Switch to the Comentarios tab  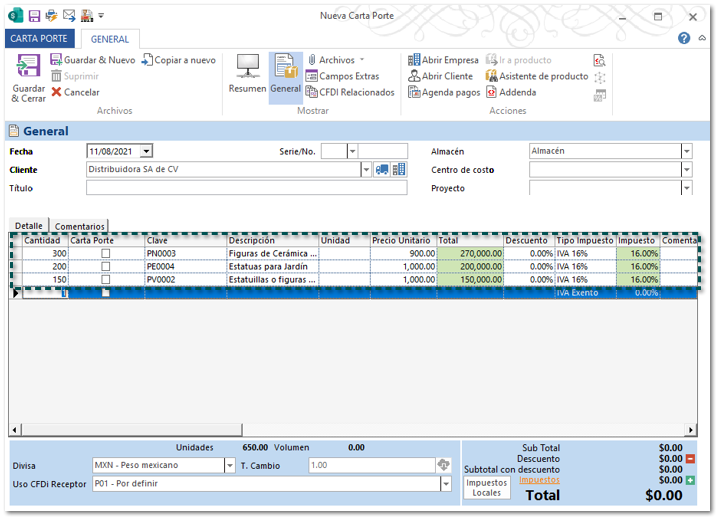(79, 227)
